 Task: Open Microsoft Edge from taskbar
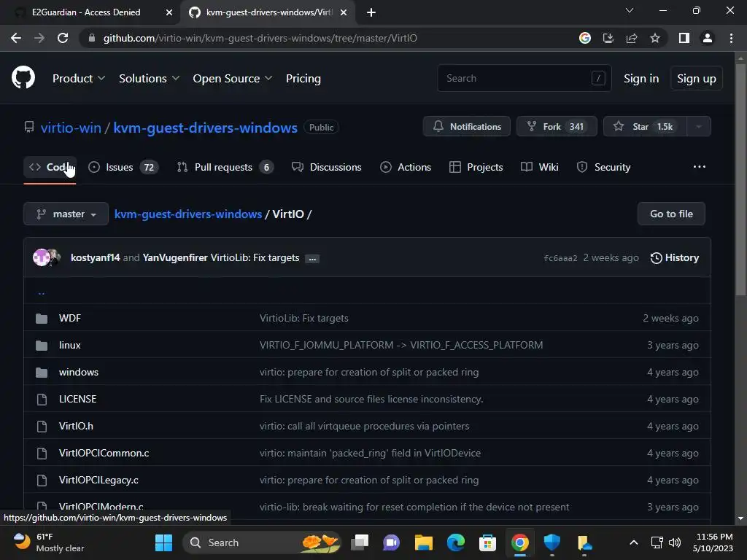(456, 542)
